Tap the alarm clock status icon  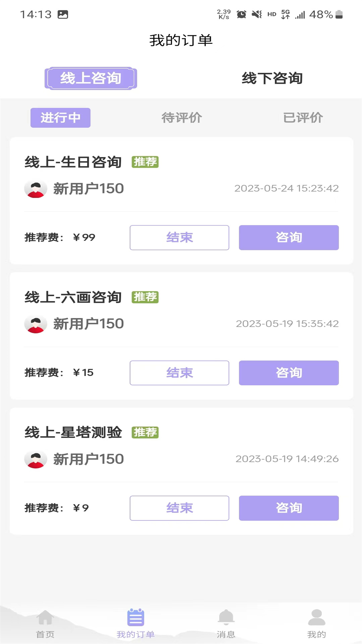pyautogui.click(x=241, y=14)
